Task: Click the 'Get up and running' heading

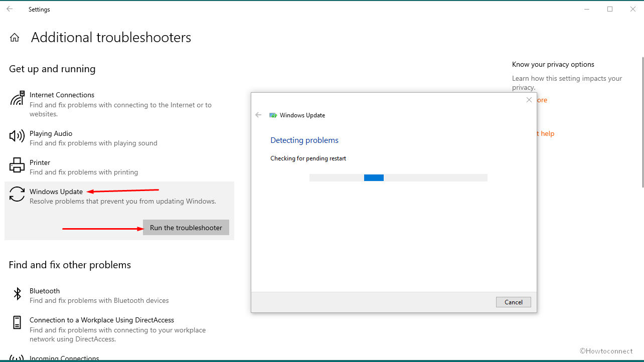Action: tap(52, 69)
